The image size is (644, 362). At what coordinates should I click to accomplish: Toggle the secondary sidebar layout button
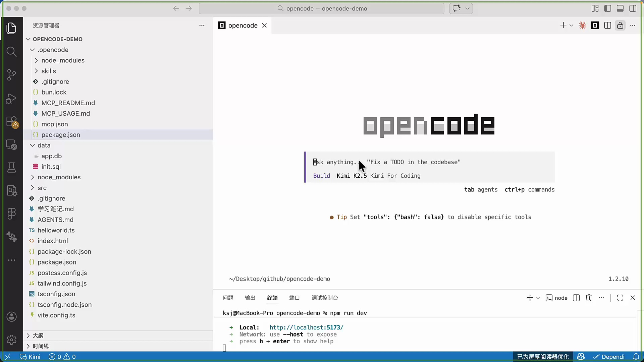coord(633,8)
